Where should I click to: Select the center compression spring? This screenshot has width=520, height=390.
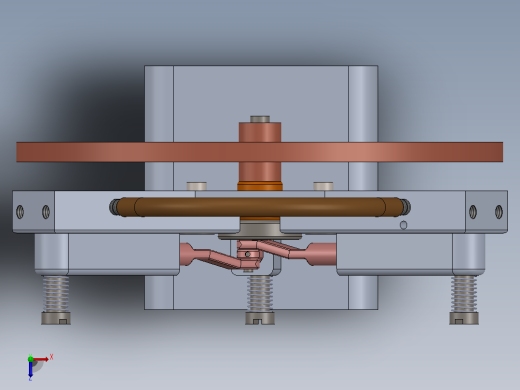point(260,294)
